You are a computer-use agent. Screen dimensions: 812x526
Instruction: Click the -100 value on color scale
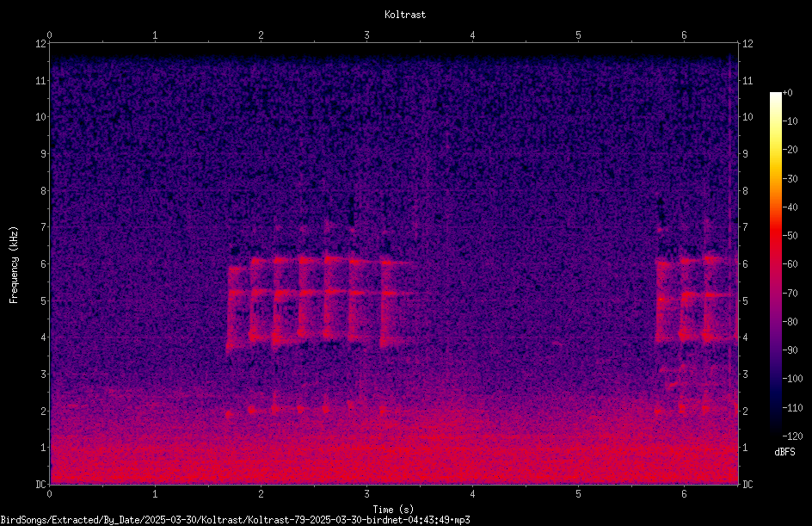pyautogui.click(x=793, y=379)
